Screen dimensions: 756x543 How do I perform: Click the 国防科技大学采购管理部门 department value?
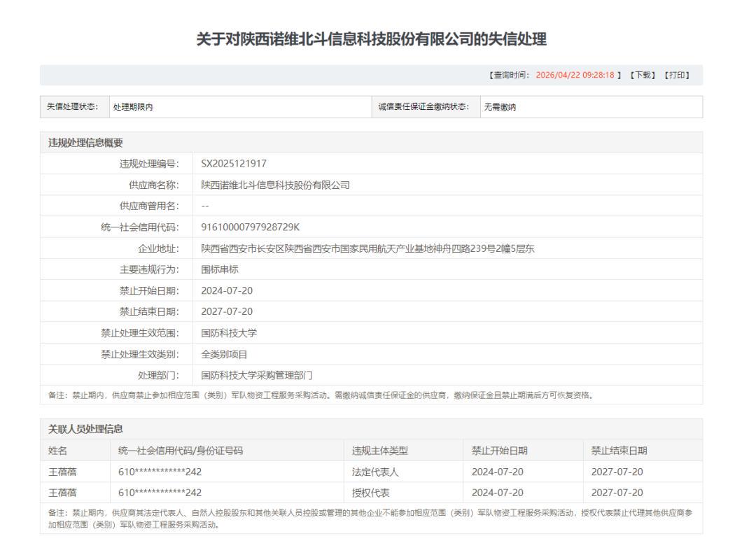[256, 375]
